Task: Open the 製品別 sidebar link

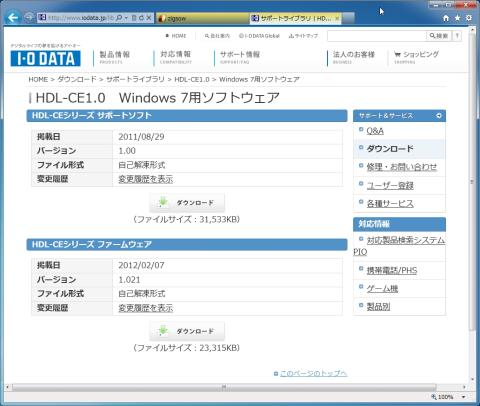Action: [378, 306]
